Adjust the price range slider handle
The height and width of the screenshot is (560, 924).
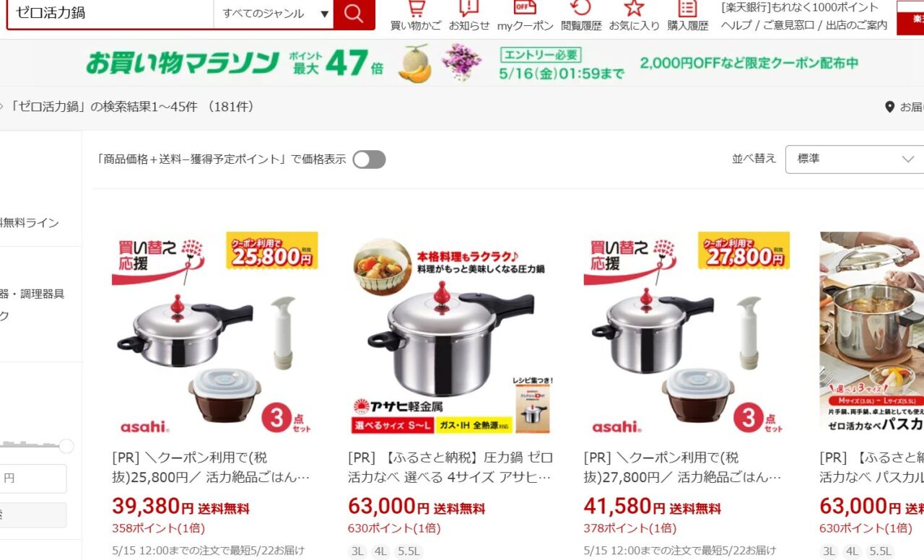click(66, 447)
